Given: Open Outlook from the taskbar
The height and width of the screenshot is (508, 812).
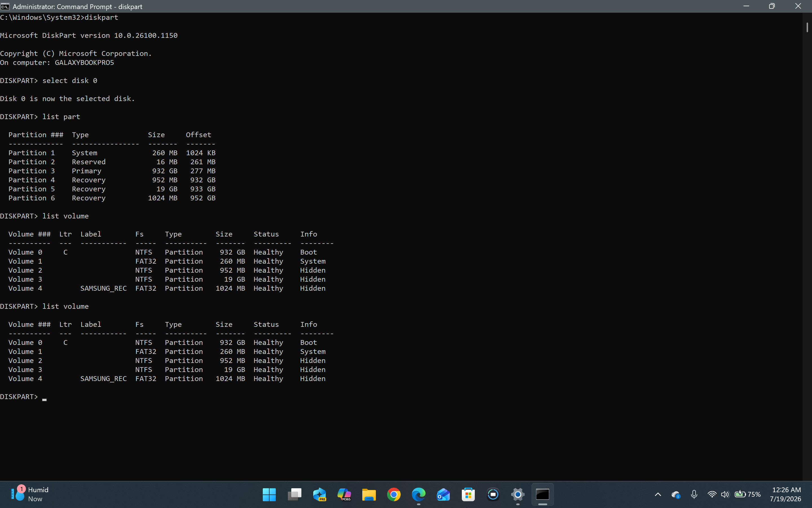Looking at the screenshot, I should (443, 494).
